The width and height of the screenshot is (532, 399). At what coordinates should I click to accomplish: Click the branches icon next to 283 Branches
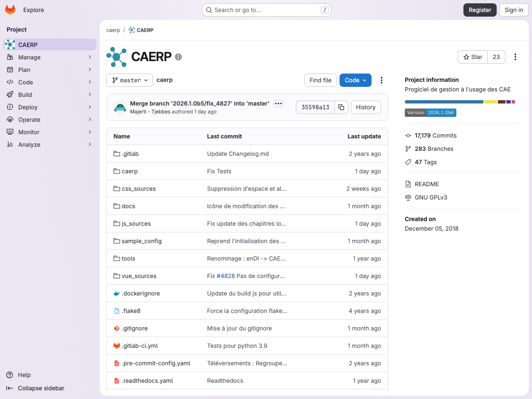408,148
